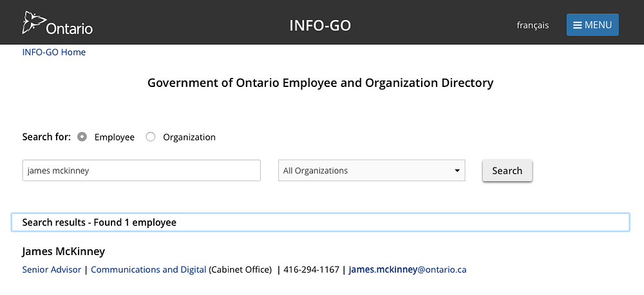This screenshot has height=295, width=644.
Task: Go to INFO-GO Home link
Action: point(54,52)
